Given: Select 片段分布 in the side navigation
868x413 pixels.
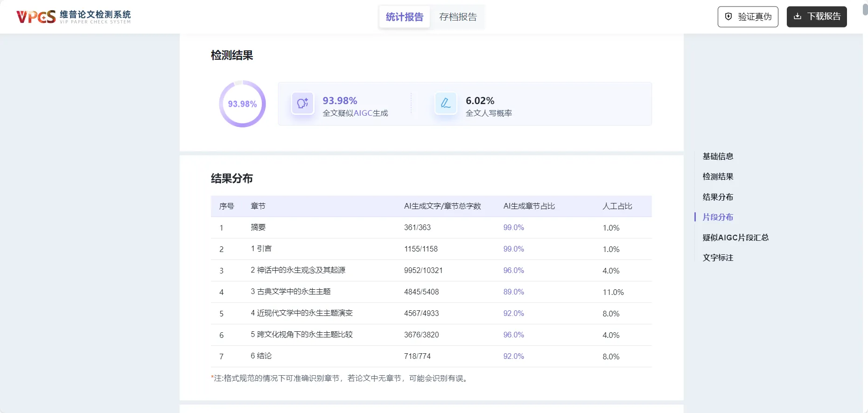Looking at the screenshot, I should (718, 217).
